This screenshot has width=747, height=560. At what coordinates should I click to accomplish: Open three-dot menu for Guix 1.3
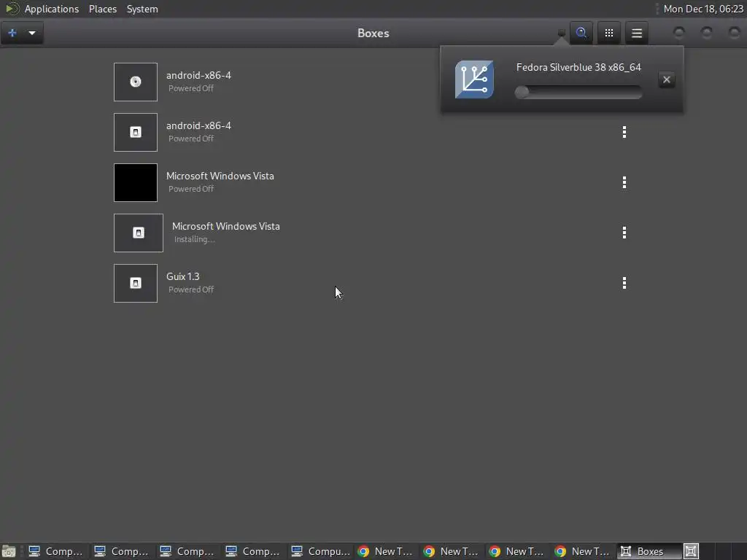tap(624, 284)
